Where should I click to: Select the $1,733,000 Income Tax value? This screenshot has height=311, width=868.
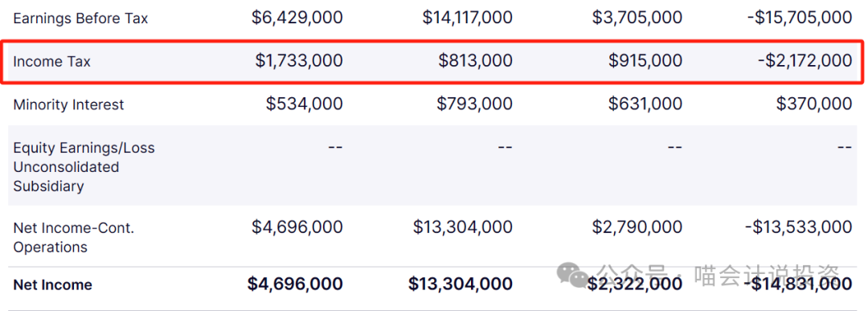click(299, 60)
